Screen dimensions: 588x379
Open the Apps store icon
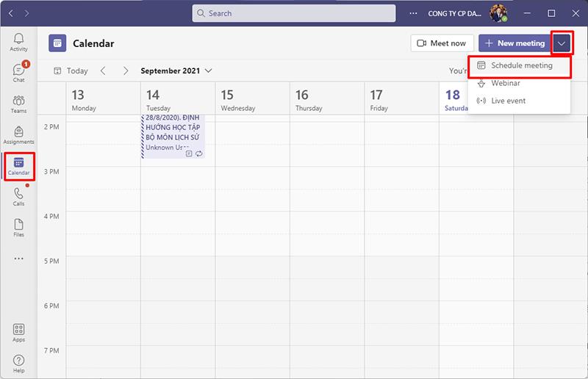(18, 333)
